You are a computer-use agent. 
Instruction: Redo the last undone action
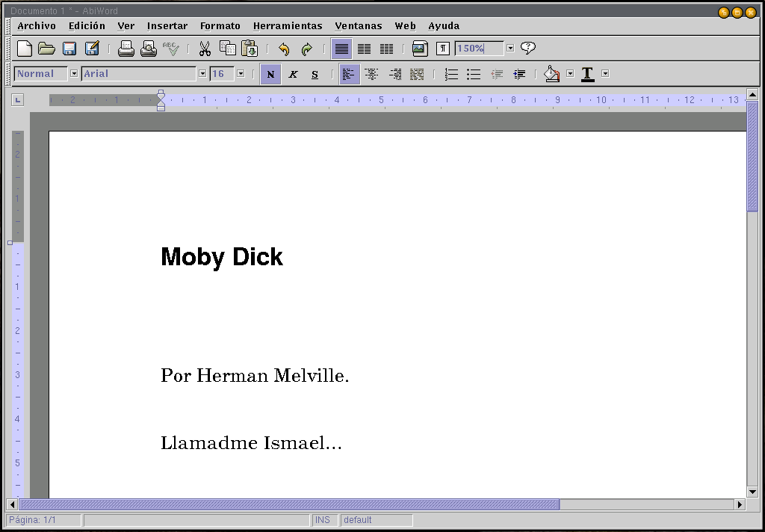coord(306,49)
